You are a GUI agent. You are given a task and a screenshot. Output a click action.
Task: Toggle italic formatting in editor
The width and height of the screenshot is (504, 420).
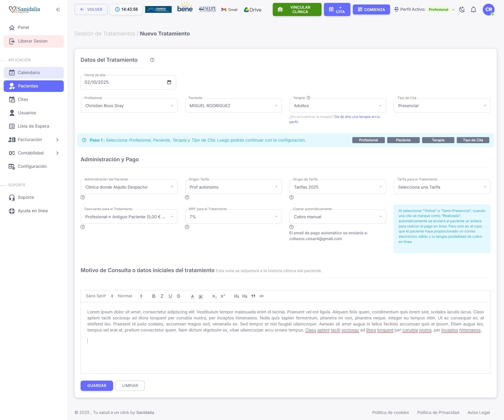[x=162, y=296]
